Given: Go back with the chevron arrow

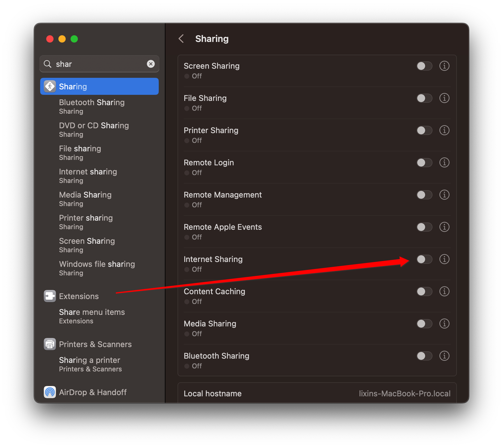Looking at the screenshot, I should 181,39.
